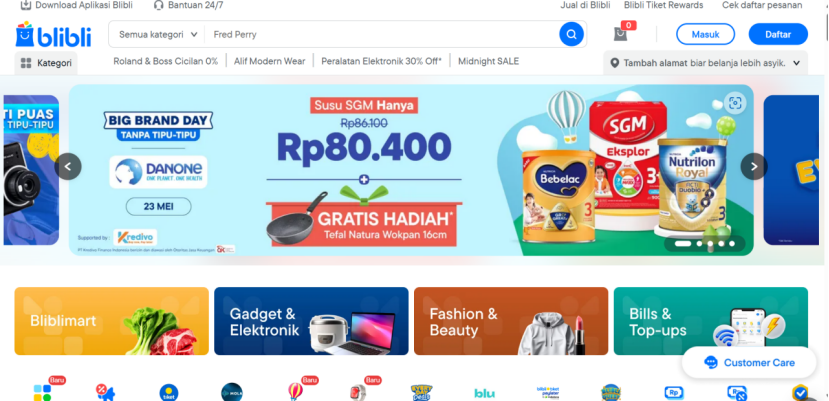Open the hot air balloon shortcut icon
This screenshot has width=829, height=401.
295,391
